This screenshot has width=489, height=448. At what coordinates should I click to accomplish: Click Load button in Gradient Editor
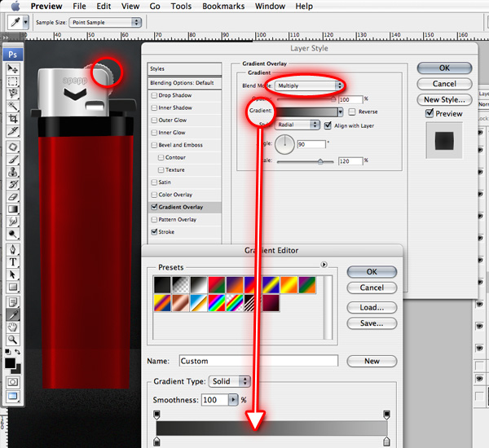tap(371, 308)
